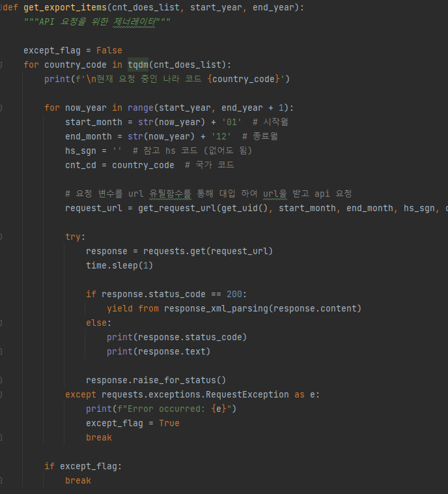
Task: Click the "time.sleep(1)" line
Action: [x=119, y=266]
